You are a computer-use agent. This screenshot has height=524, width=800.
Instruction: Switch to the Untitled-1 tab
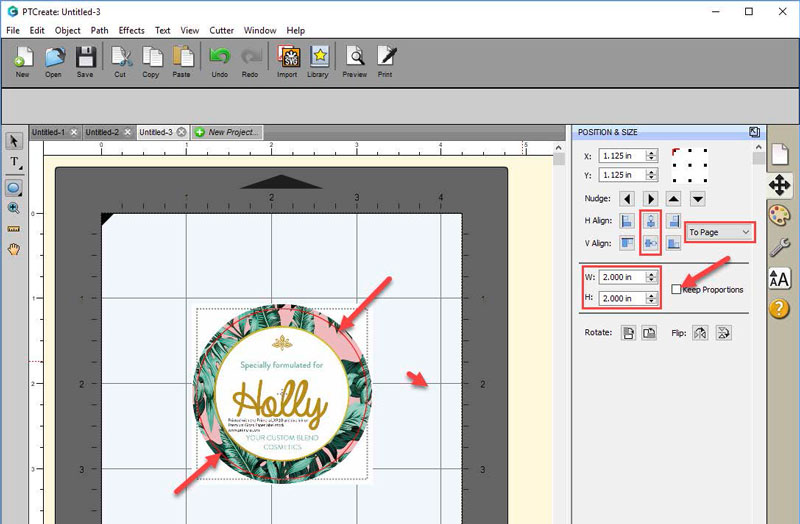(48, 132)
